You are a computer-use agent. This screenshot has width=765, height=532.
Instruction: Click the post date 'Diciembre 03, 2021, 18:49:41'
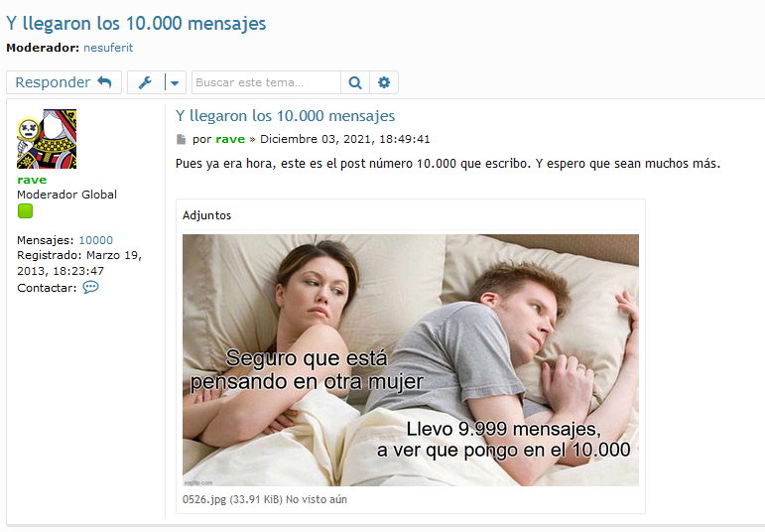coord(345,139)
